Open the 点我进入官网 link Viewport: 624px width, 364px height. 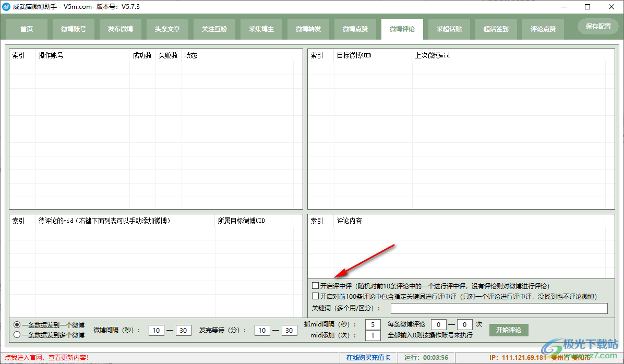pos(46,358)
